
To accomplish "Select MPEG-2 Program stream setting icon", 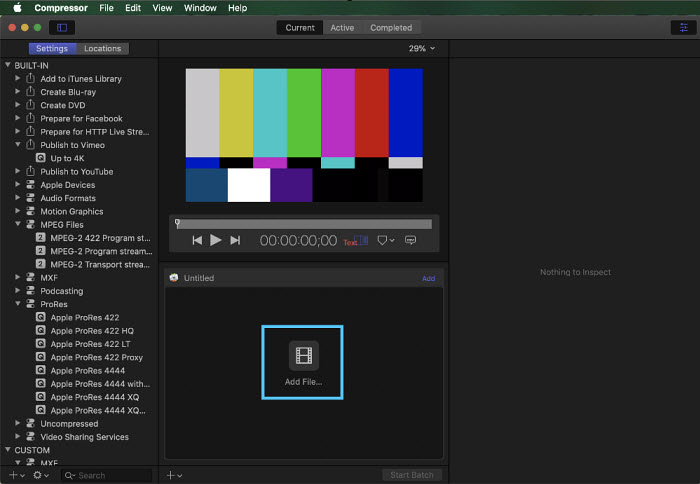I will tap(41, 251).
